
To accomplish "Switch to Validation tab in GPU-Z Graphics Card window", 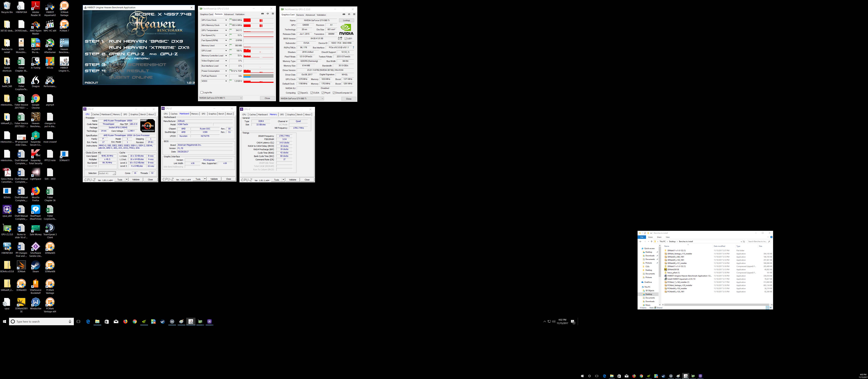I will tap(321, 15).
